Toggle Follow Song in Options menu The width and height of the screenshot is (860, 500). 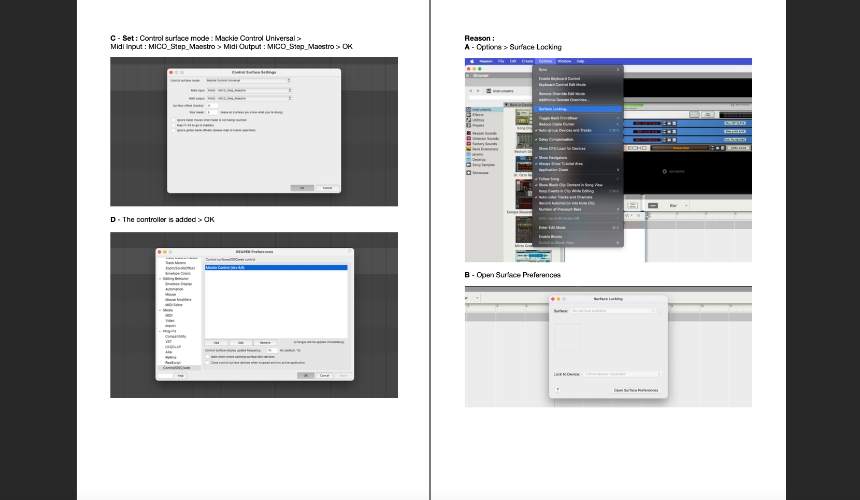point(578,179)
